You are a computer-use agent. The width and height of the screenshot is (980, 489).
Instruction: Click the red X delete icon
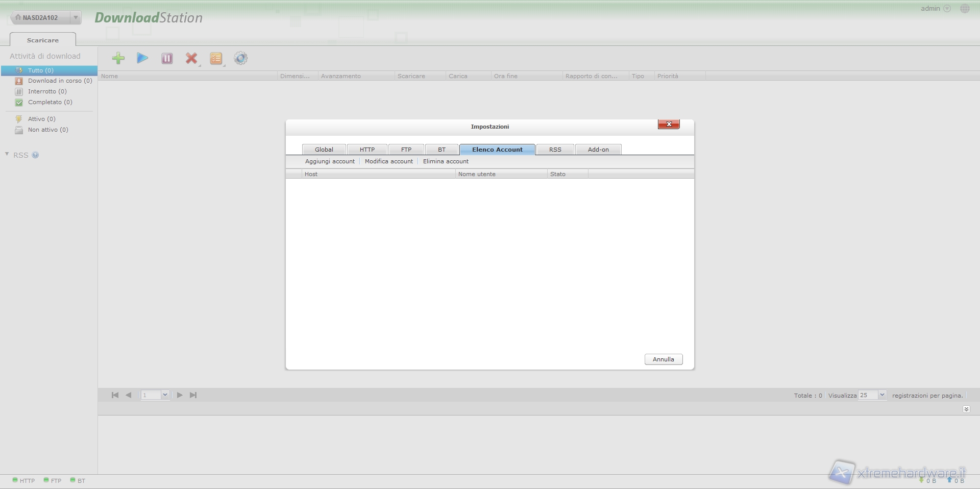pyautogui.click(x=191, y=58)
